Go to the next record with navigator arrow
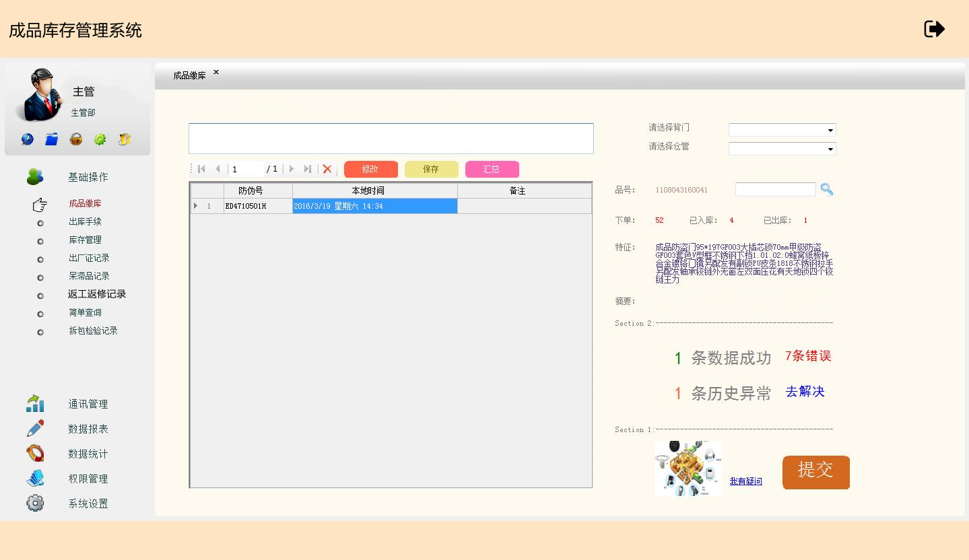Image resolution: width=969 pixels, height=560 pixels. [x=292, y=169]
